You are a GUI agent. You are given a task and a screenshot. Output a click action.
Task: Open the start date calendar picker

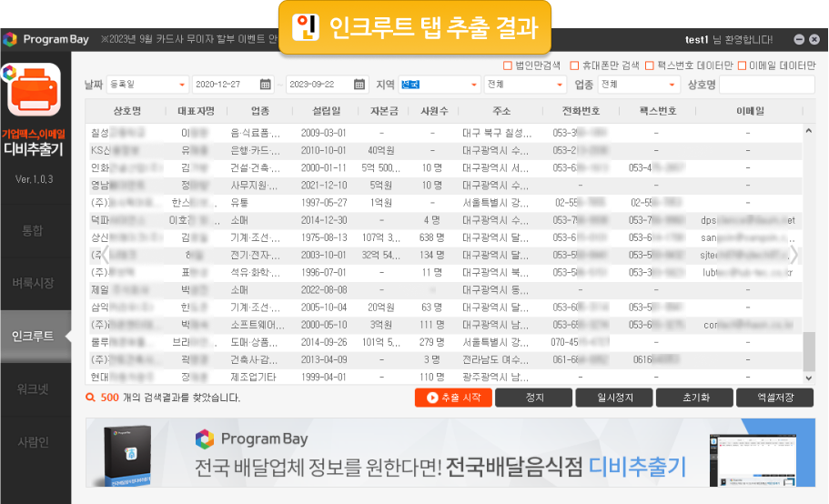tap(266, 84)
